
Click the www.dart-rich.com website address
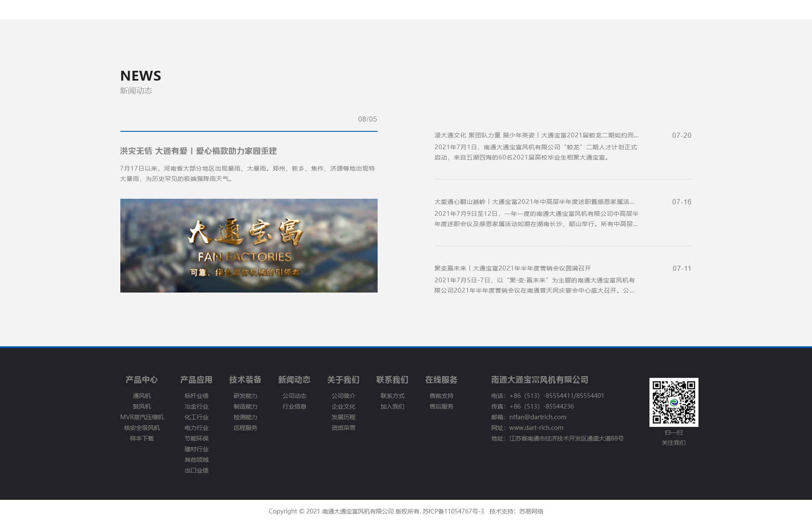536,428
